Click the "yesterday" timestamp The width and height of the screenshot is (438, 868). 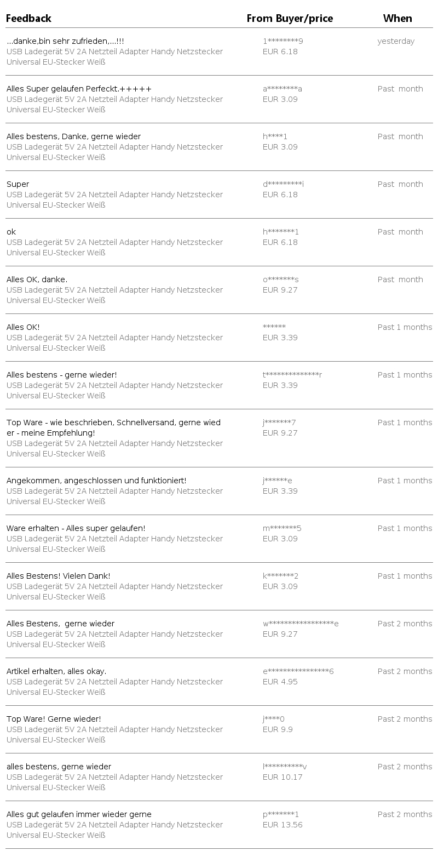tap(396, 41)
